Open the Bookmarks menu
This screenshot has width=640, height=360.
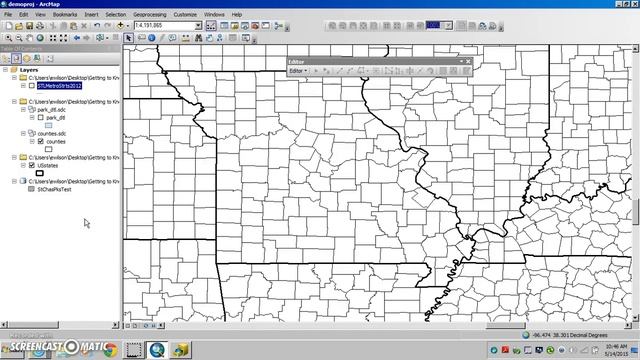[x=65, y=14]
